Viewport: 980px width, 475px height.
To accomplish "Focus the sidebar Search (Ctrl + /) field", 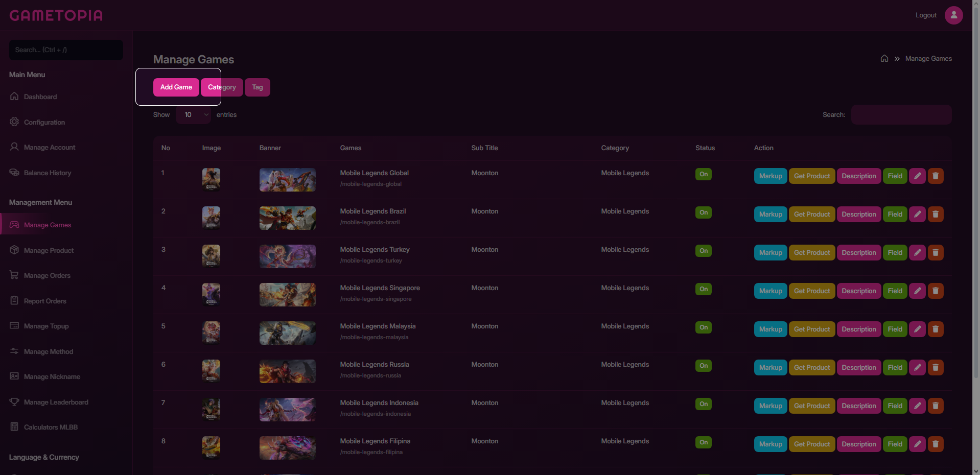I will coord(66,50).
